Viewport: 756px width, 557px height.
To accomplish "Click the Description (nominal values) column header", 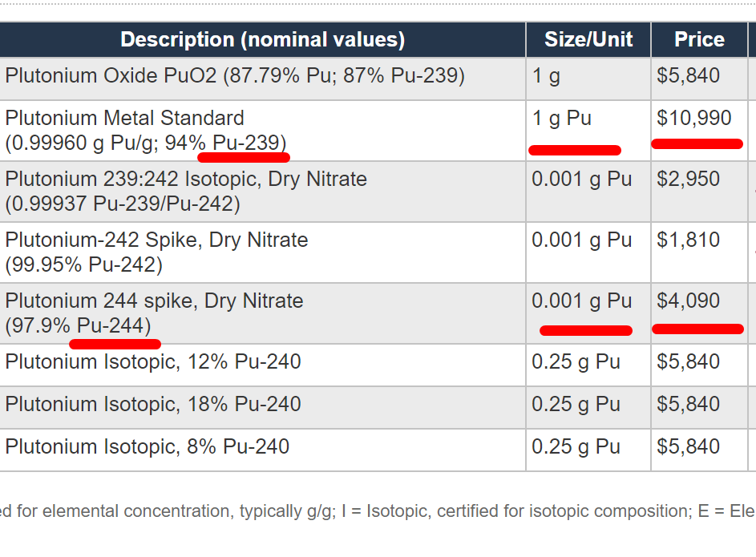I will pyautogui.click(x=262, y=39).
